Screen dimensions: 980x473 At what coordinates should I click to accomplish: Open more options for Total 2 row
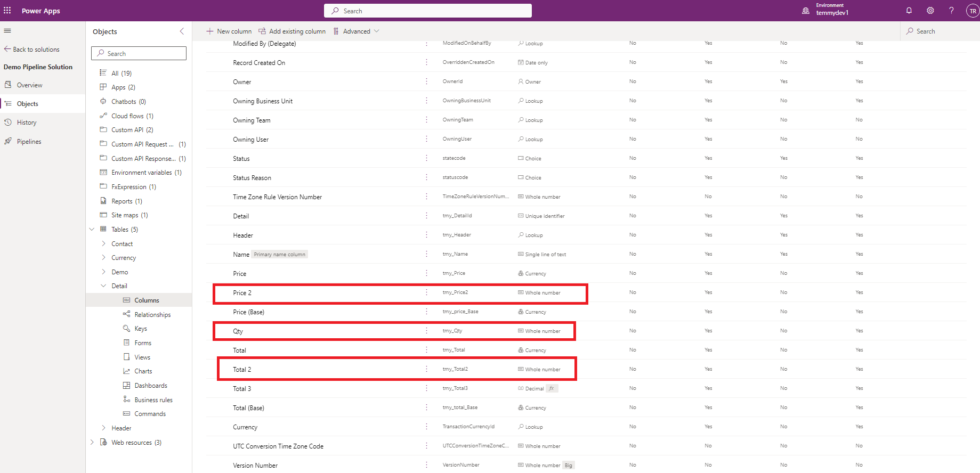pos(426,369)
